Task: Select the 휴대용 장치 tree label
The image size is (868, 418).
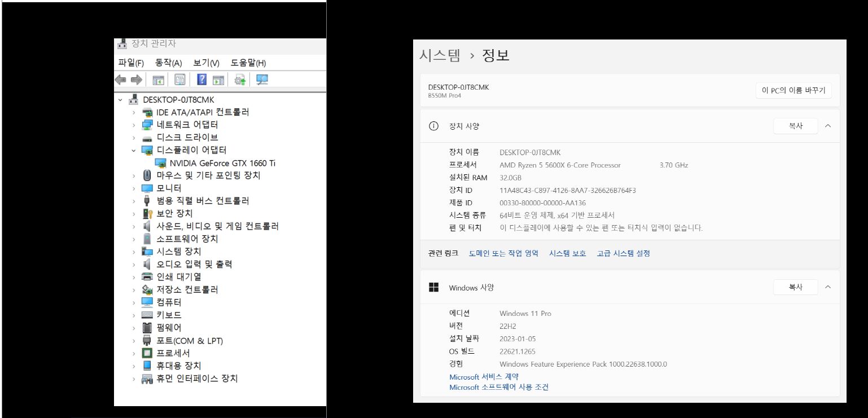Action: 179,366
